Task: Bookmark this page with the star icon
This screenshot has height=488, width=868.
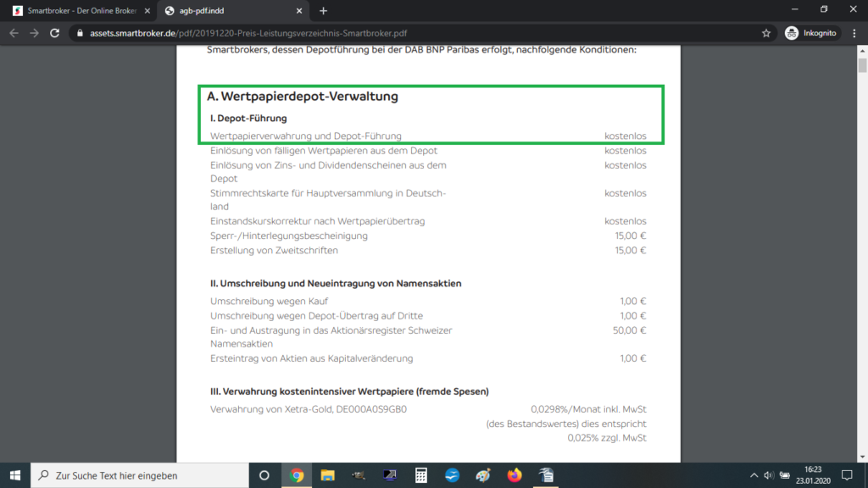Action: click(766, 33)
